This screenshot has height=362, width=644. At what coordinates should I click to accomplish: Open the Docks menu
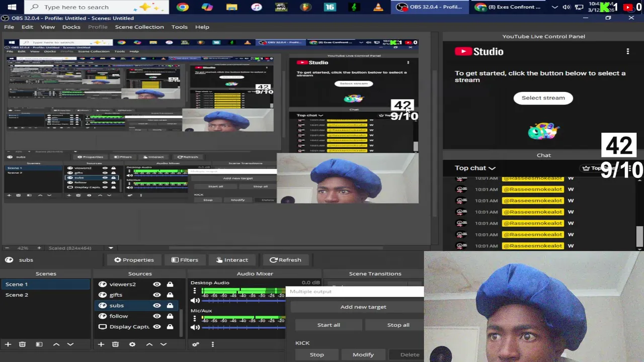click(x=71, y=27)
